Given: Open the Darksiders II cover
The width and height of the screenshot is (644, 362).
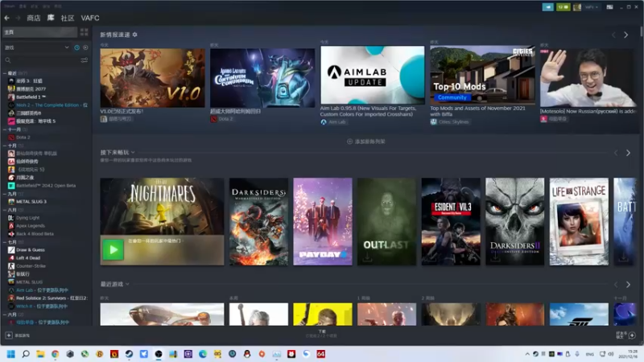Looking at the screenshot, I should pyautogui.click(x=515, y=222).
